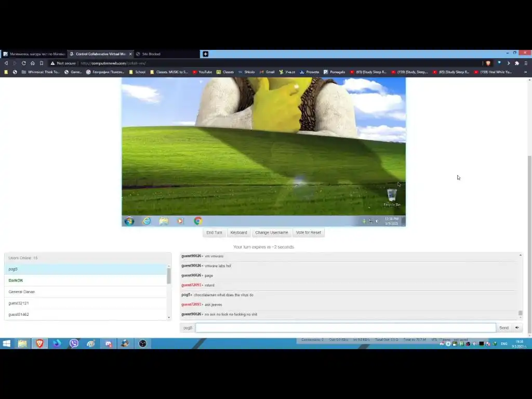Screen dimensions: 532x399
Task: Open the Prosveta bookmark
Action: [310, 72]
